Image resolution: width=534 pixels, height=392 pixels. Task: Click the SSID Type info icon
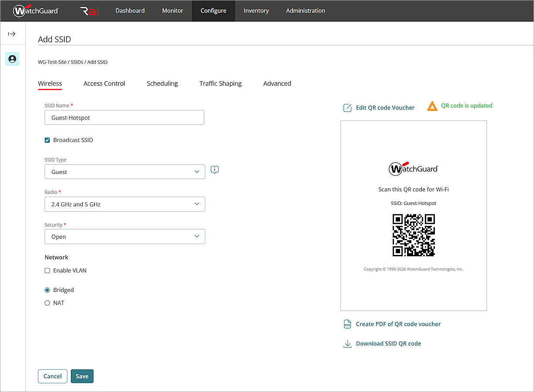[x=214, y=170]
